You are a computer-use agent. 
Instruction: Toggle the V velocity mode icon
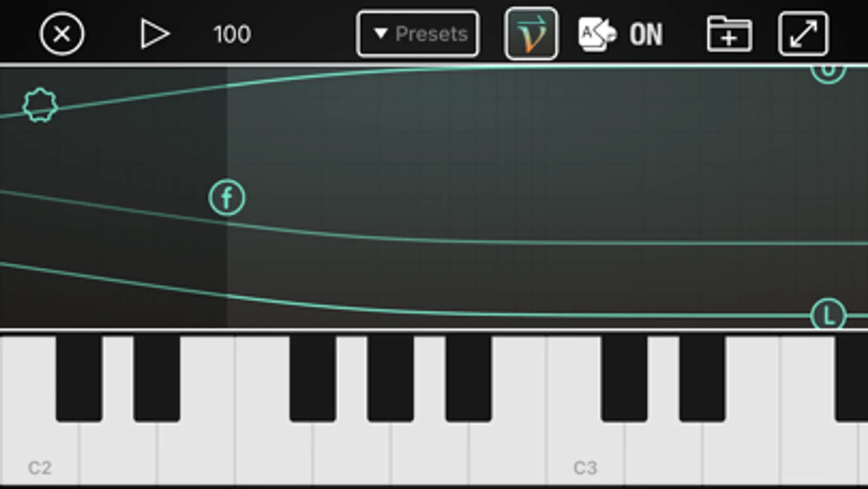pyautogui.click(x=531, y=34)
